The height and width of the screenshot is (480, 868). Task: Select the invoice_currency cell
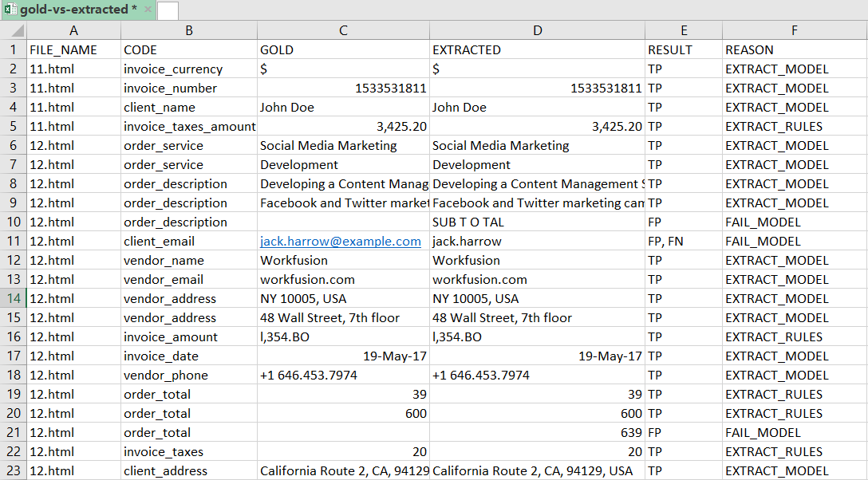pyautogui.click(x=189, y=69)
